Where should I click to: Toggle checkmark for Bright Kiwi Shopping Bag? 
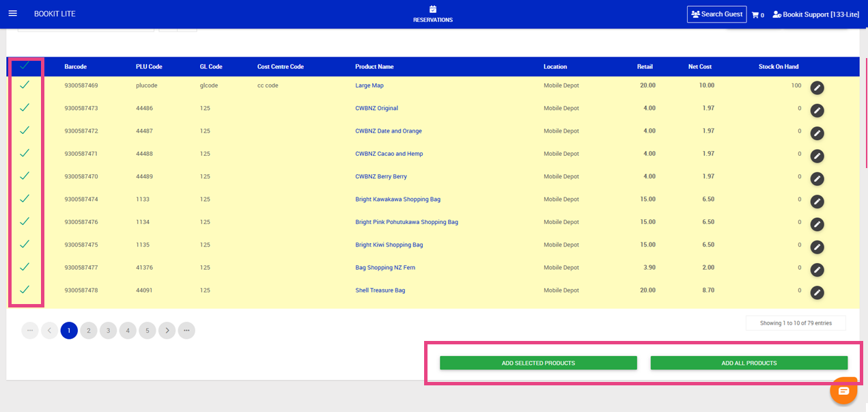coord(25,244)
